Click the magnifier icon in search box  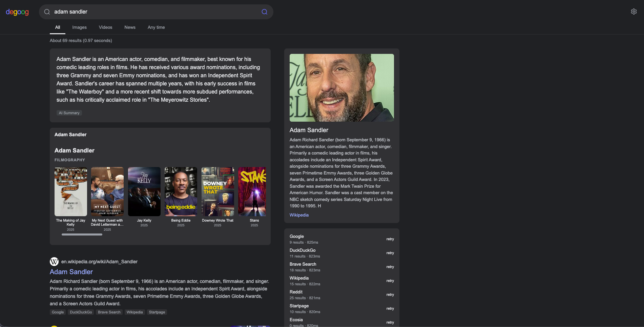point(47,12)
